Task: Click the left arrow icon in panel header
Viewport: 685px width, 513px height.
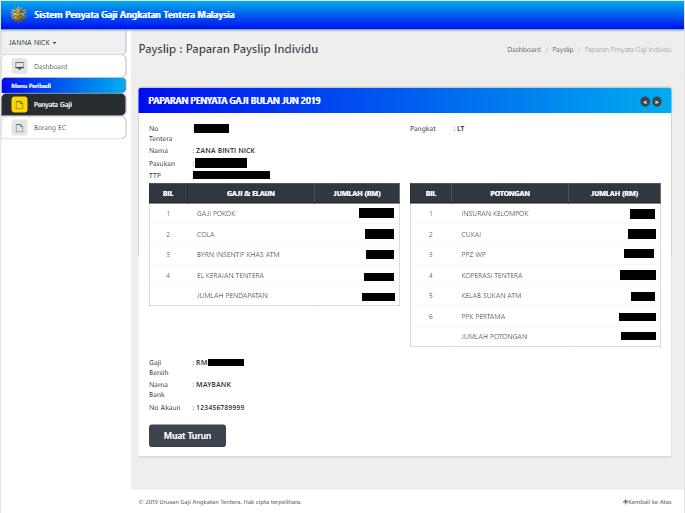Action: [645, 101]
